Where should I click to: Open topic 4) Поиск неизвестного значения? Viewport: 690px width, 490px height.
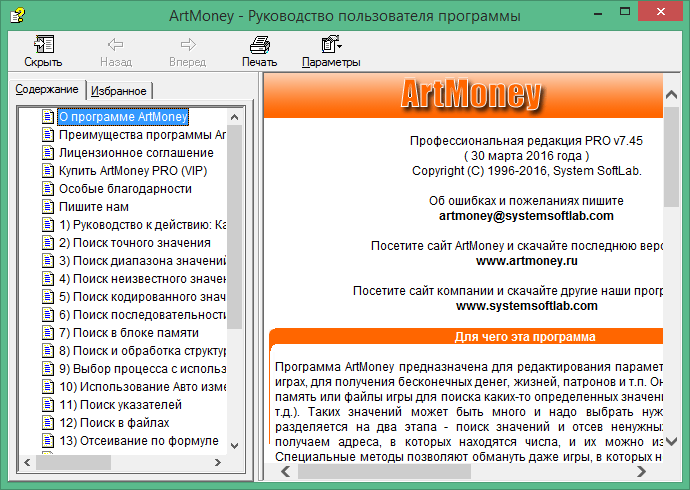click(x=142, y=279)
